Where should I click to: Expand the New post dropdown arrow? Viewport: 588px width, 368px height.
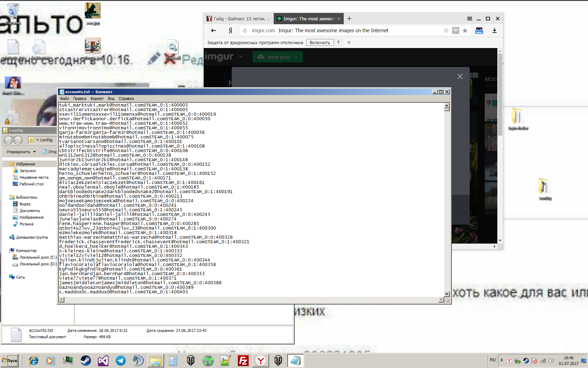click(x=296, y=57)
